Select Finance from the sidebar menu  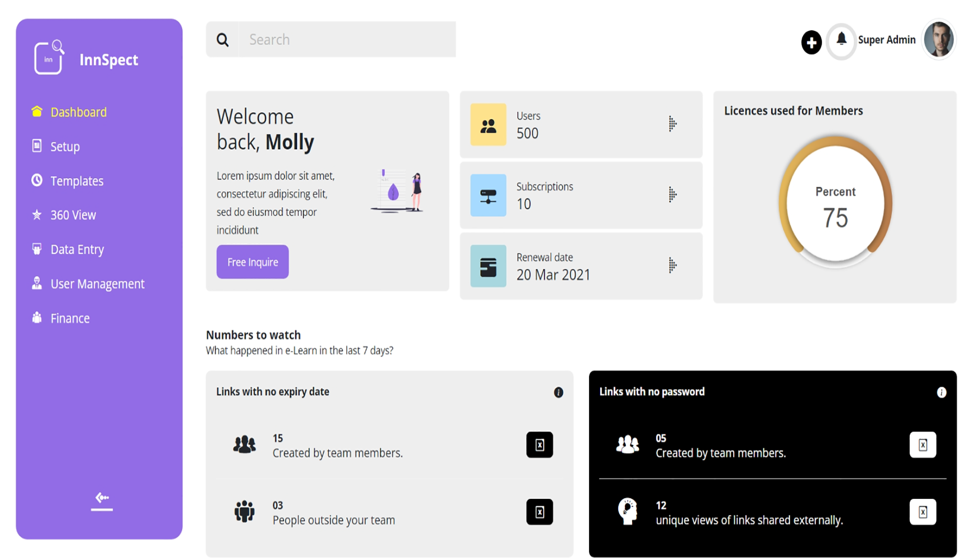tap(70, 318)
